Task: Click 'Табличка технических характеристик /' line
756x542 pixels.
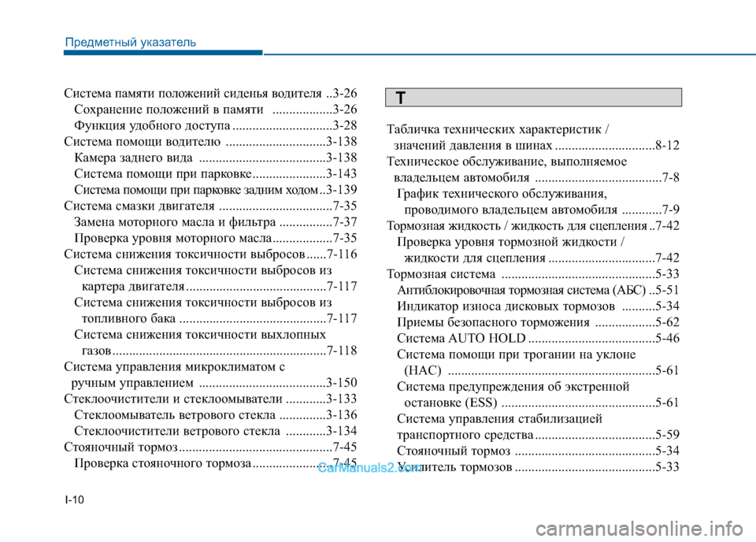Action: (x=498, y=129)
